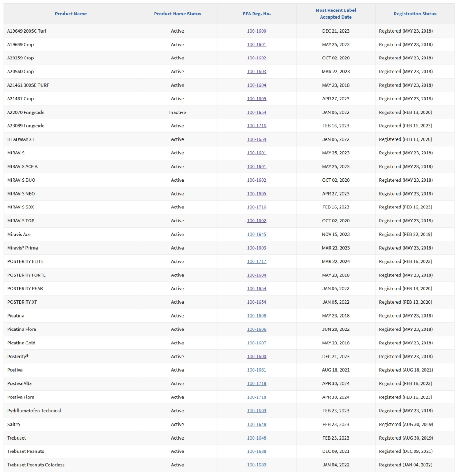Open link 100-1600 in A19649 200SC Turf row
Screen dimensions: 458x476
point(257,31)
